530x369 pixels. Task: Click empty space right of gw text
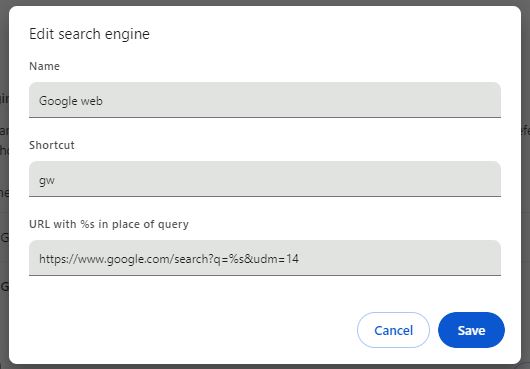(x=277, y=179)
